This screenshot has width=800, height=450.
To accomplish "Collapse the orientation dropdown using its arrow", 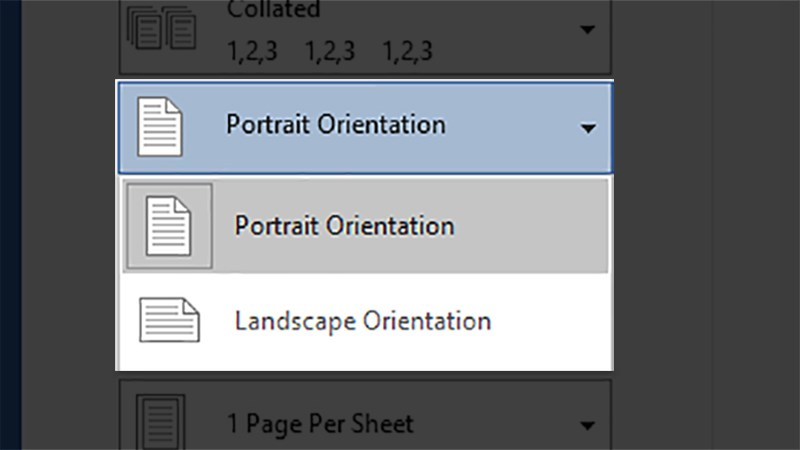I will 588,128.
